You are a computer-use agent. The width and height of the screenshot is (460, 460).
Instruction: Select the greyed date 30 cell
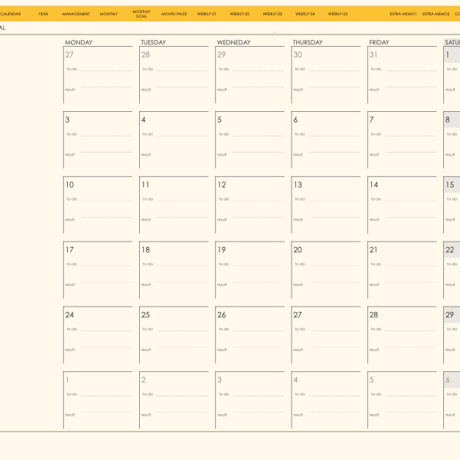point(298,55)
